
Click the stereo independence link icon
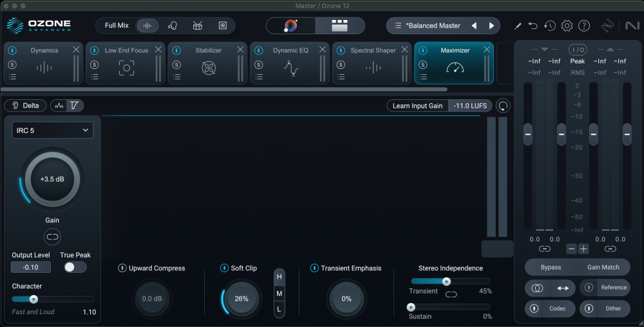click(x=451, y=294)
